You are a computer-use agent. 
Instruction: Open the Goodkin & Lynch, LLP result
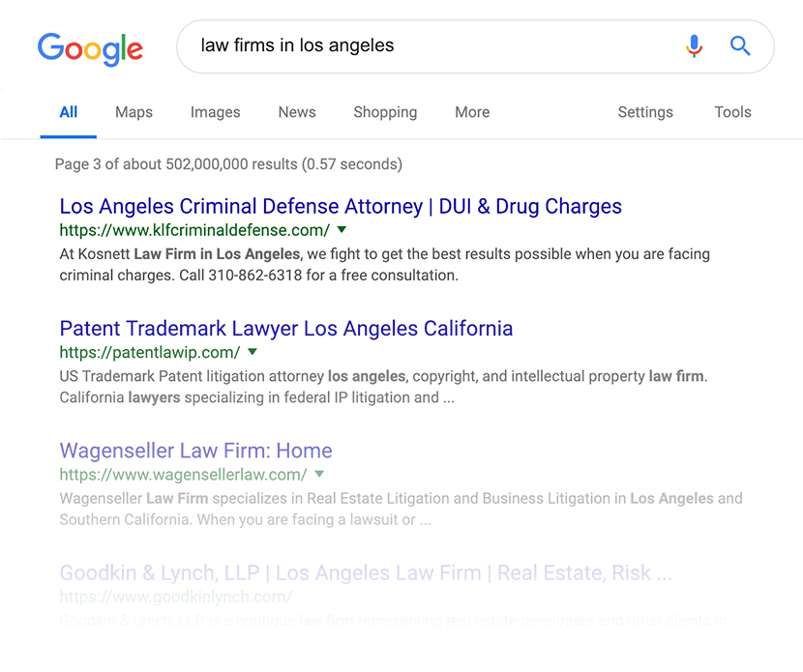pos(366,572)
